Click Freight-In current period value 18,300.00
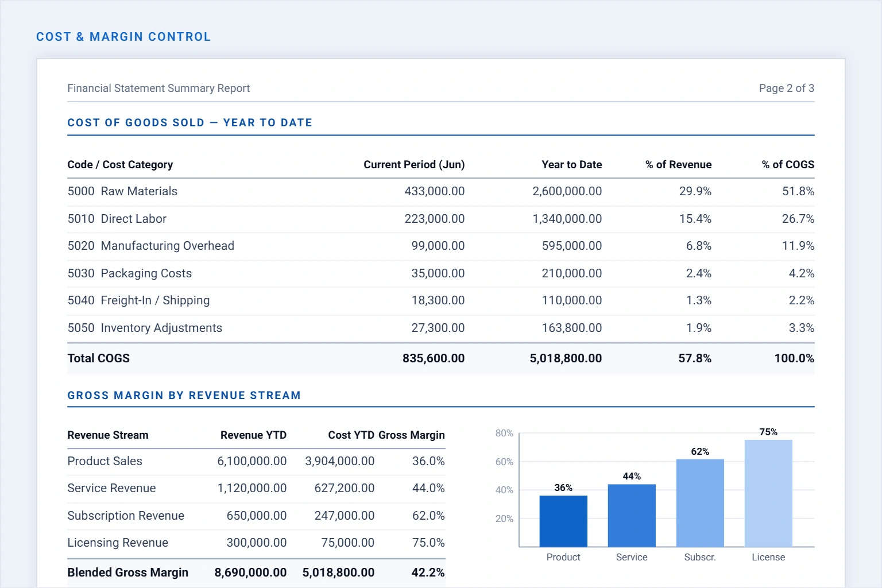Screen dimensions: 882x588 click(x=438, y=300)
